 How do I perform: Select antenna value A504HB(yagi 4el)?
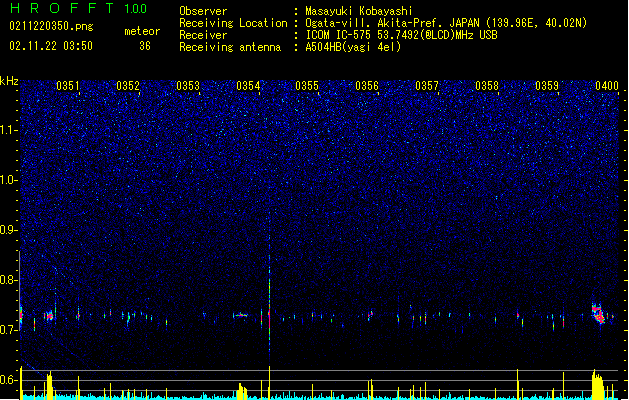pos(353,47)
